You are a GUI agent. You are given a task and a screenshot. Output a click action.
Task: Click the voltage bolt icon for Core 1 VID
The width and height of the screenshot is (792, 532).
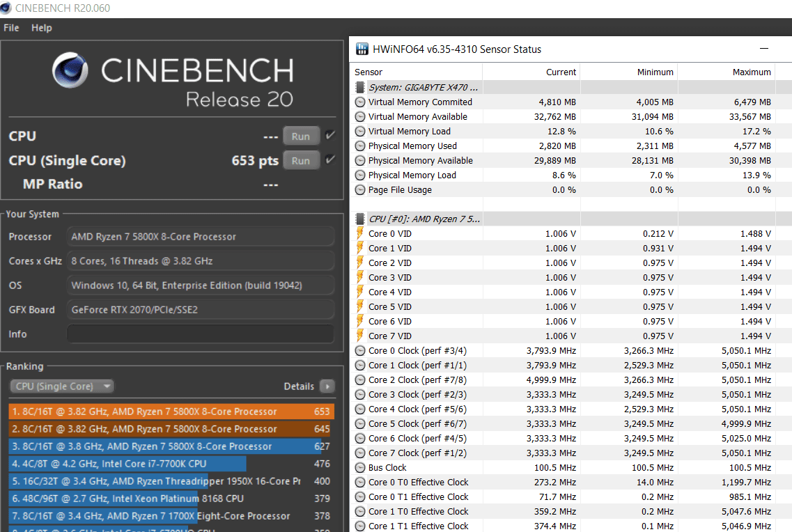tap(360, 248)
